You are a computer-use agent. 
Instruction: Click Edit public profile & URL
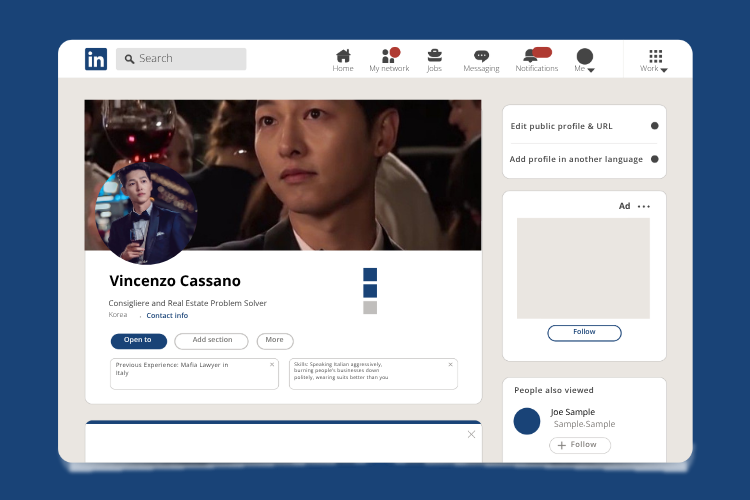[x=562, y=126]
